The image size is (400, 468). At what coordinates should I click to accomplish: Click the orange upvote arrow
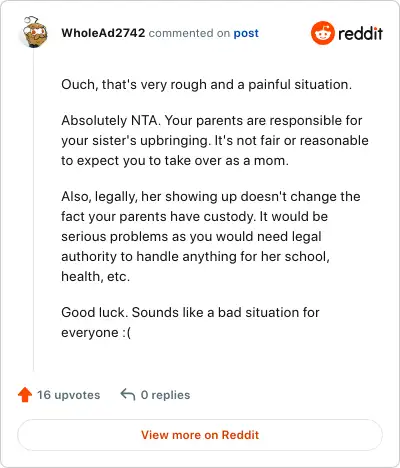pyautogui.click(x=25, y=395)
